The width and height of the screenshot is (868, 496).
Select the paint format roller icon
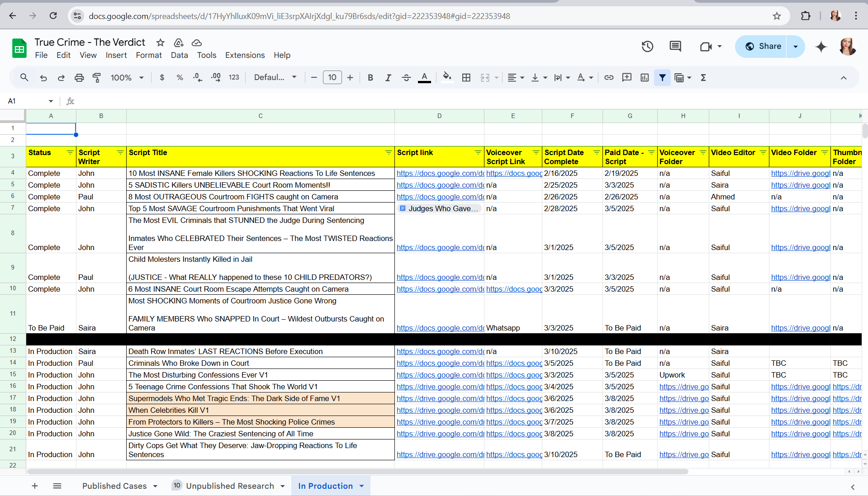click(x=96, y=77)
